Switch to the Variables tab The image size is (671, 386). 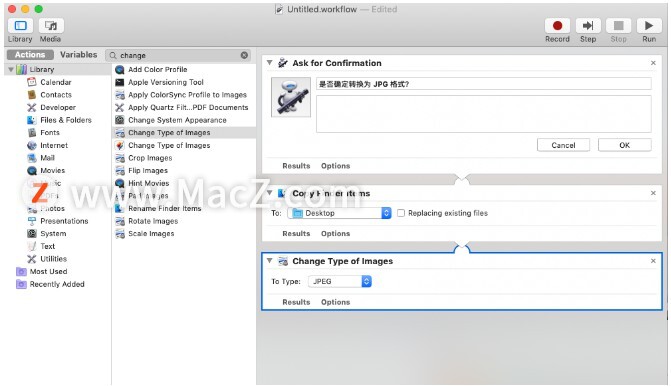(79, 55)
